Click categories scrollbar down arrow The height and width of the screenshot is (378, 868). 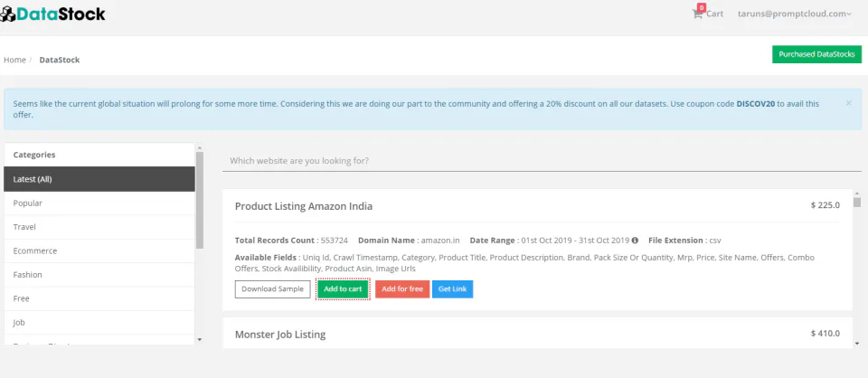200,340
